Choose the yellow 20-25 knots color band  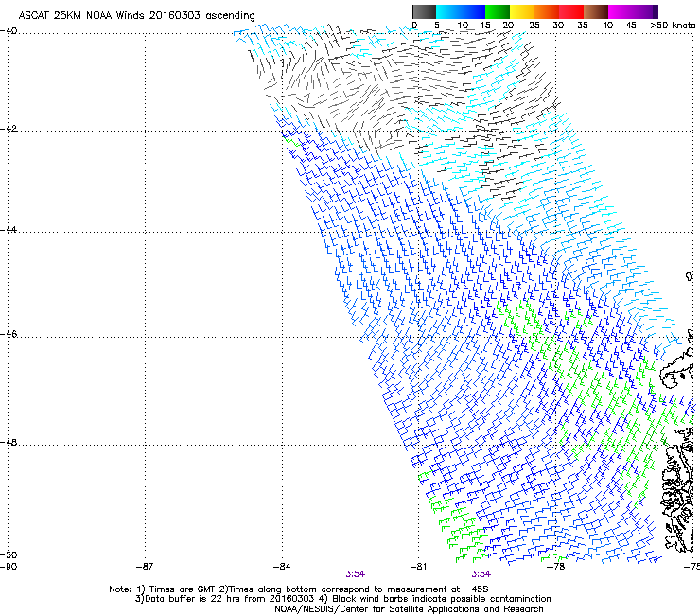point(522,11)
